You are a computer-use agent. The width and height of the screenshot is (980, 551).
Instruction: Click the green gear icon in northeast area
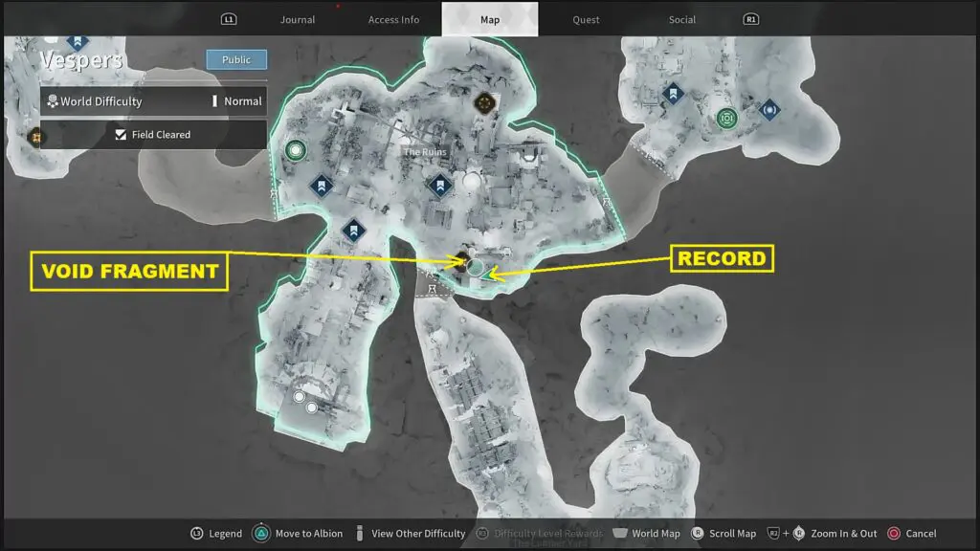(x=726, y=119)
